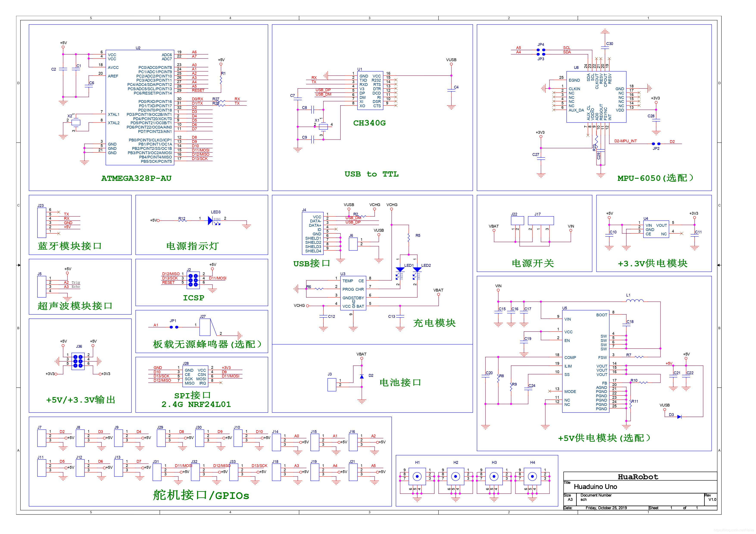Select the JP1 jumper for buzzer
Viewport: 756px width, 534px height.
coord(174,327)
